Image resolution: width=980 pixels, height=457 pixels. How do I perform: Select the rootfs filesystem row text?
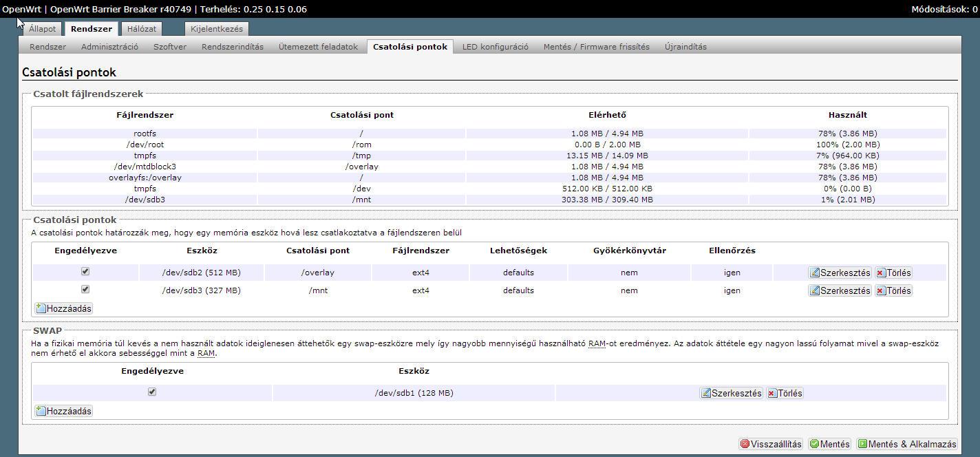(x=145, y=134)
